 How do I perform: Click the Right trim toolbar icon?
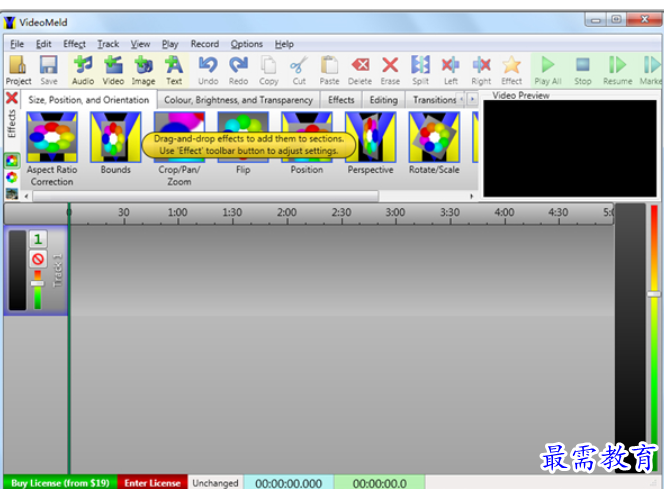click(481, 70)
